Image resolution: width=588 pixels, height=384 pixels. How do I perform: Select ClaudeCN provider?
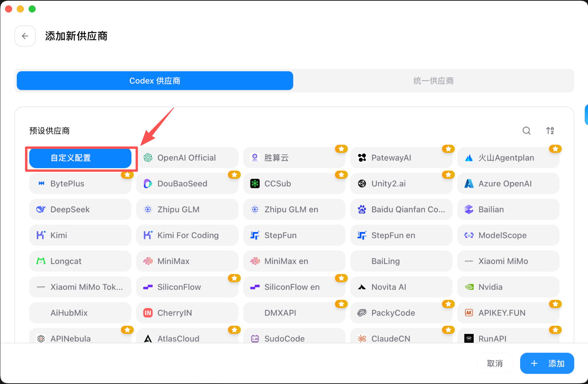click(x=401, y=336)
